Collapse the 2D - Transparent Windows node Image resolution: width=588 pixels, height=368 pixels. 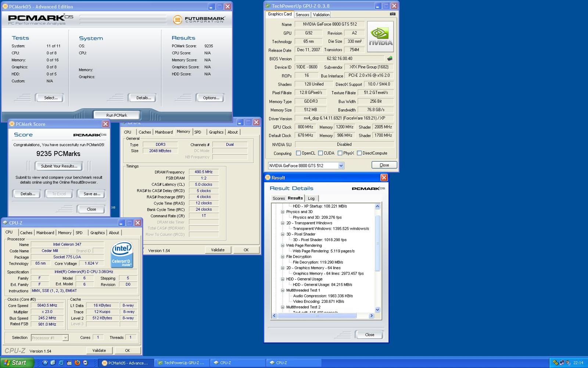(283, 223)
